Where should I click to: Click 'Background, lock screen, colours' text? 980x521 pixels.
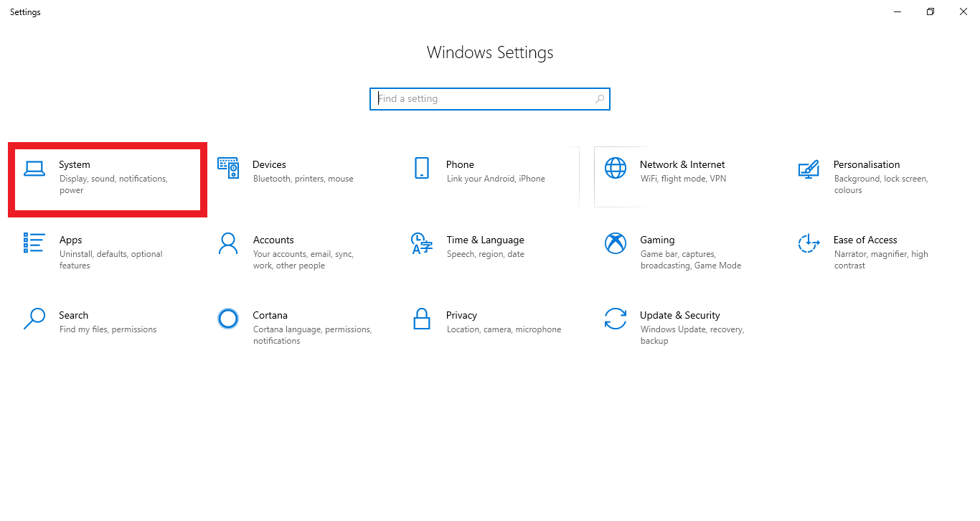[x=881, y=184]
